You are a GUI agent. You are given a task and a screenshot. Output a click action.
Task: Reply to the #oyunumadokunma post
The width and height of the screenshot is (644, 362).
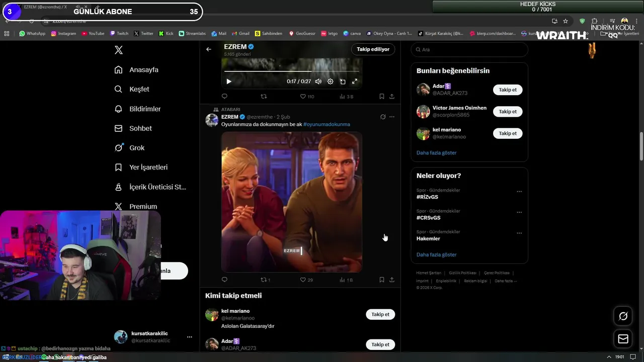point(224,280)
